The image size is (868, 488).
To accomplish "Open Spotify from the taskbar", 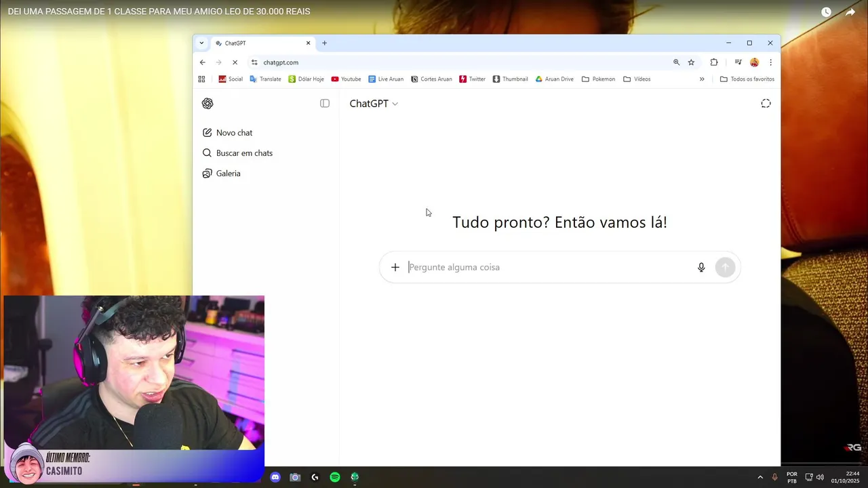I will (x=335, y=477).
